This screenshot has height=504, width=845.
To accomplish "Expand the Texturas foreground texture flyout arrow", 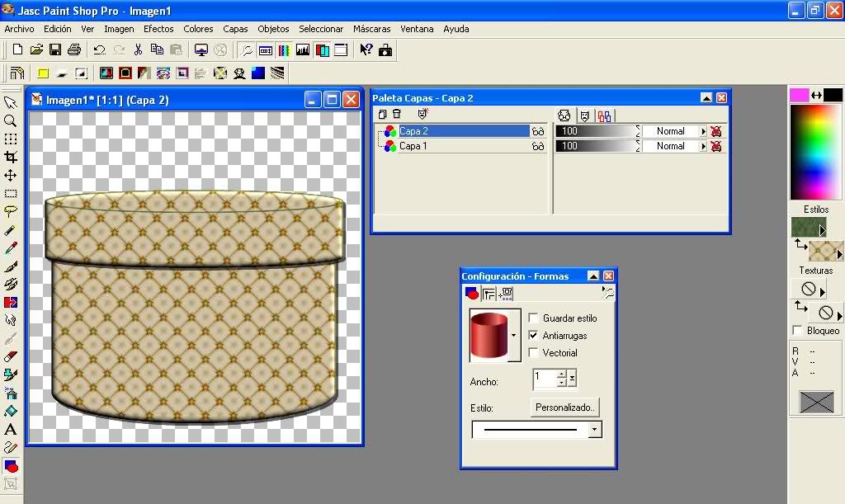I will pos(822,292).
